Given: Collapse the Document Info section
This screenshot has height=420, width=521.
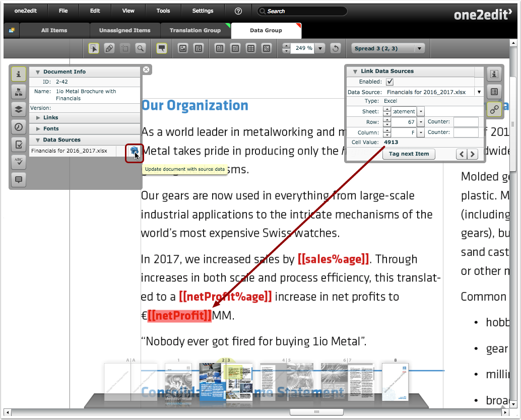Looking at the screenshot, I should pyautogui.click(x=38, y=72).
